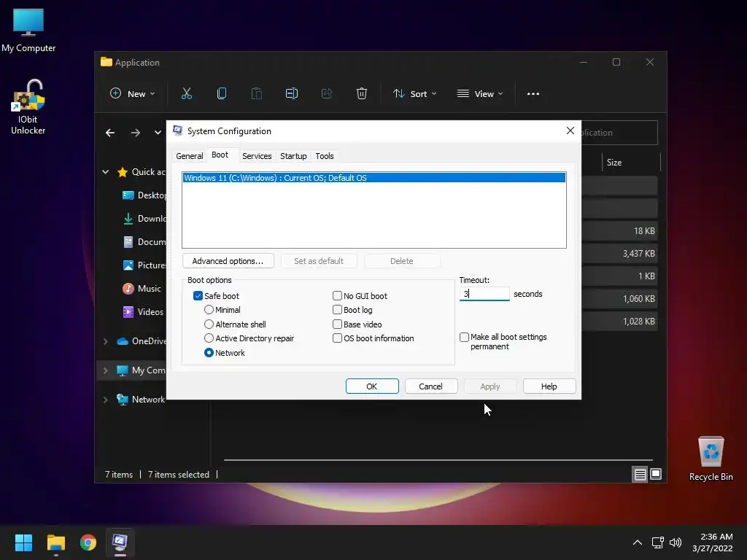Click the Rename icon in Explorer toolbar

[x=292, y=94]
